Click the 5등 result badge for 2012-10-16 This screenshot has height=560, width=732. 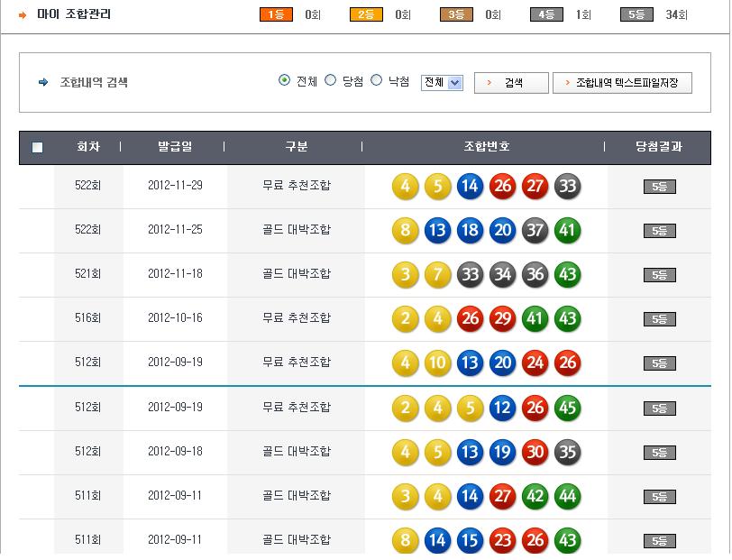point(659,319)
